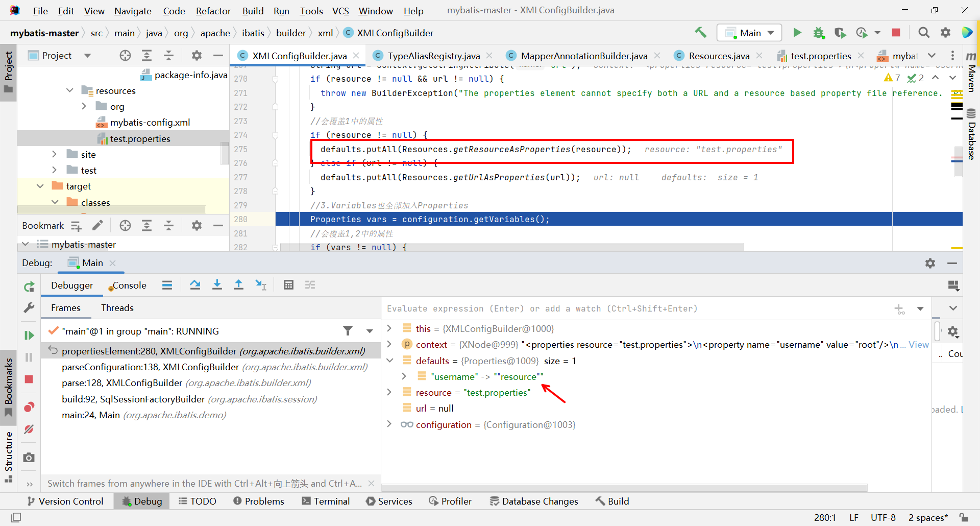Rerun Main in debug panel
980x526 pixels.
tap(29, 286)
